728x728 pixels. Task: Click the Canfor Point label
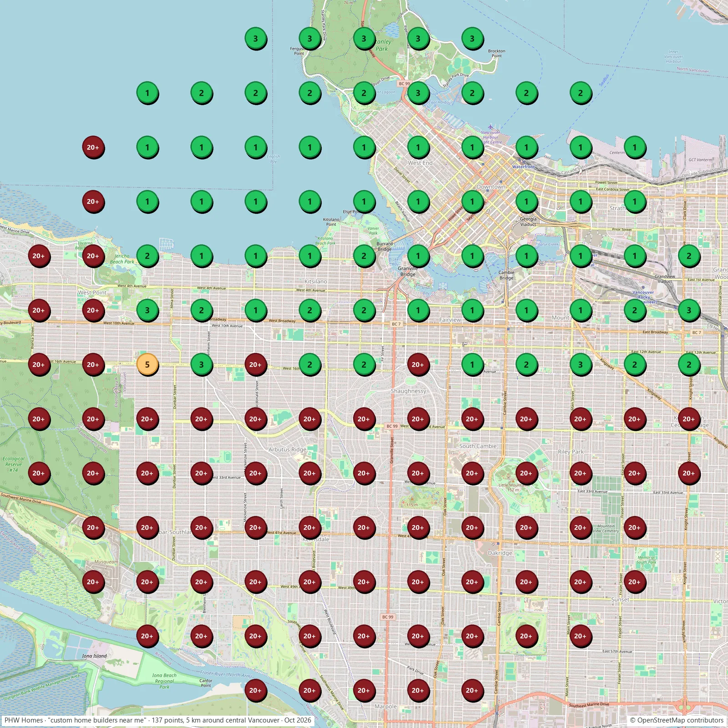point(206,683)
